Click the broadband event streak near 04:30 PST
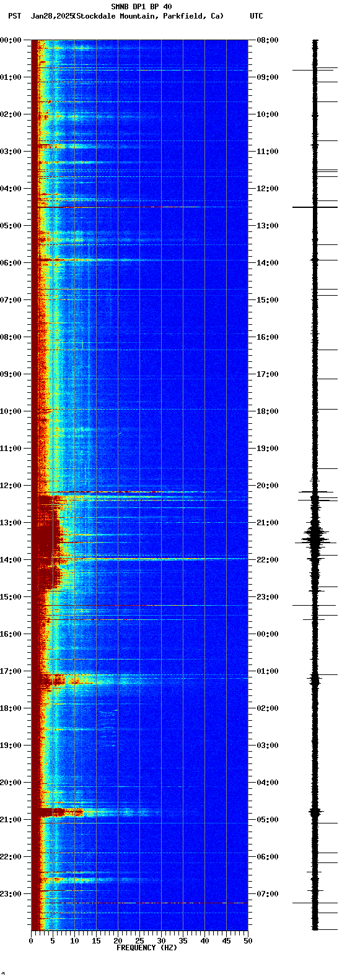 click(x=118, y=207)
